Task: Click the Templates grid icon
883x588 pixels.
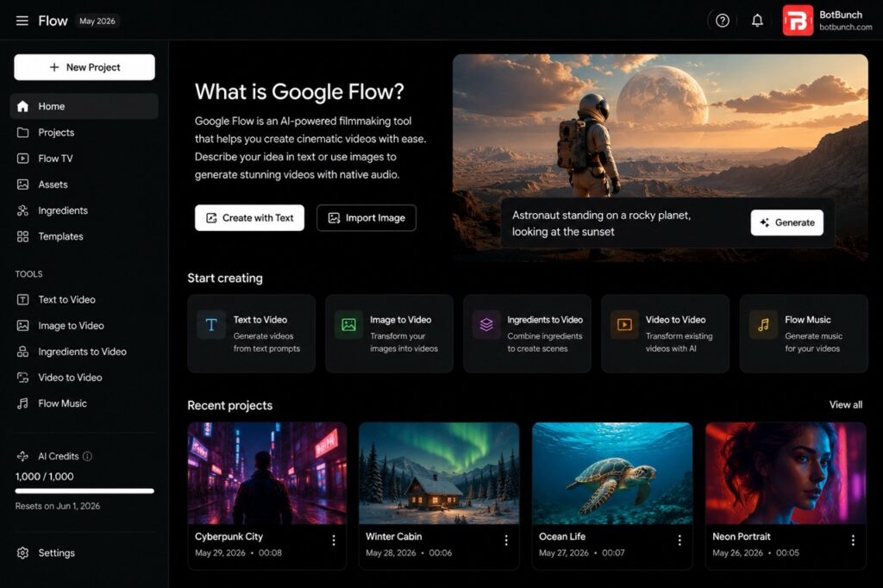Action: 22,236
